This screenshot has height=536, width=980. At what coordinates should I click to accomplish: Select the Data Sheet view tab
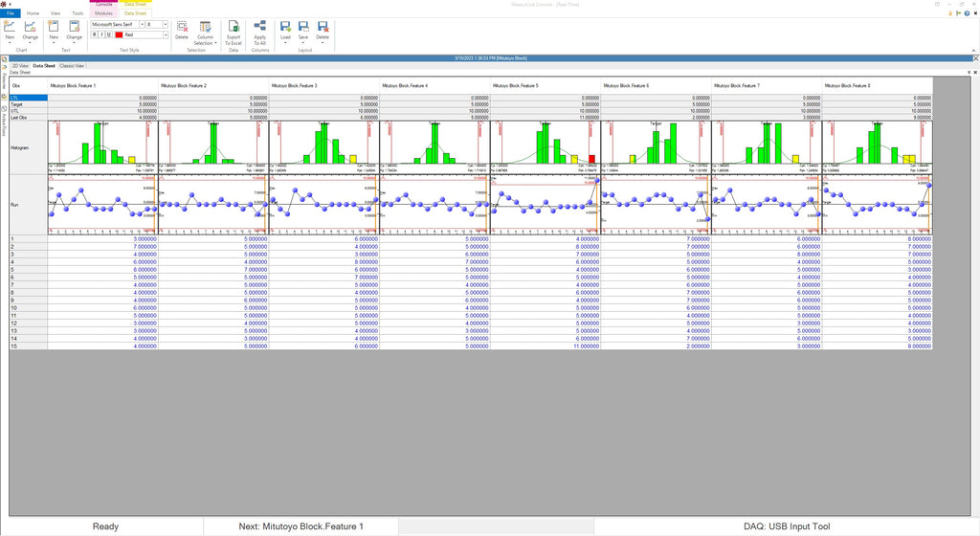[44, 66]
